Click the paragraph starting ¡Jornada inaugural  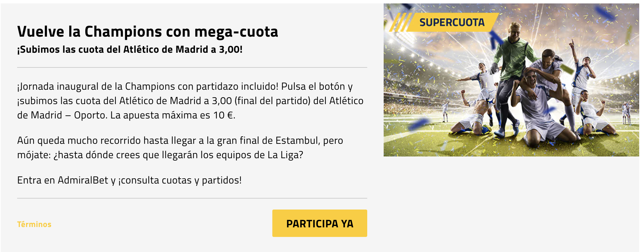click(190, 101)
